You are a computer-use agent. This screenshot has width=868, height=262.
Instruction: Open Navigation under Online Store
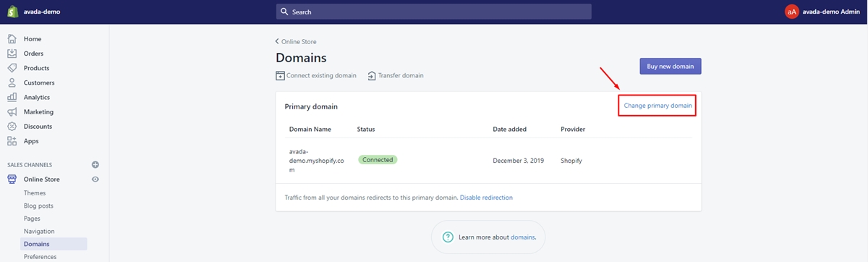39,232
